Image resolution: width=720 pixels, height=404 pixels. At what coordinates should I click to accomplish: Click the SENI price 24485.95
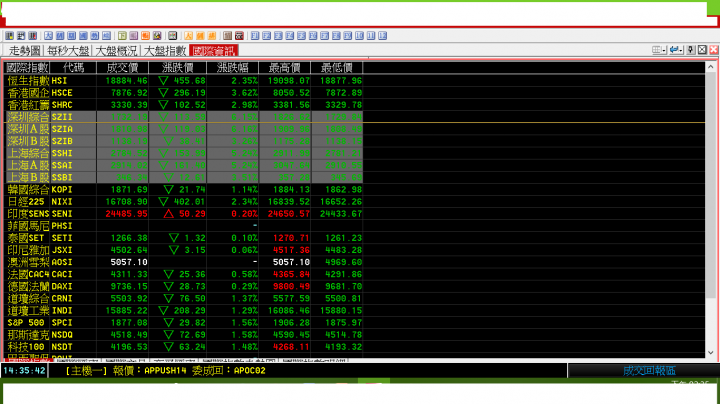[126, 214]
